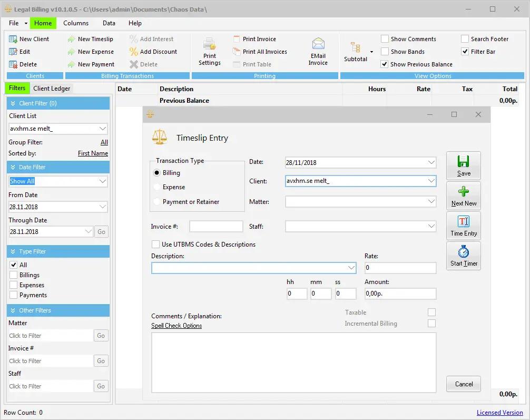Collapse Client Filter section
The height and width of the screenshot is (420, 530).
[13, 103]
